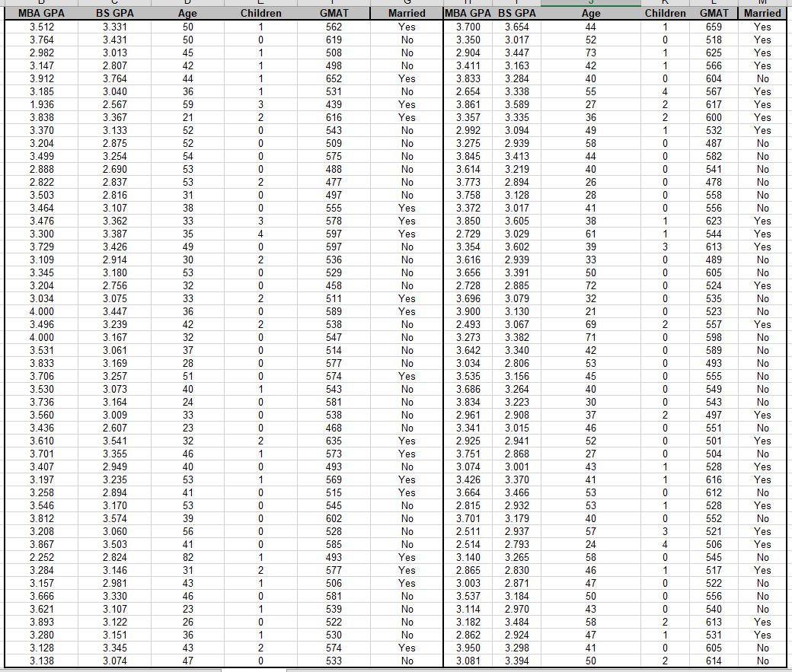Viewport: 792px width, 672px height.
Task: Select the Married cell in the 659 GMAT row
Action: [762, 27]
